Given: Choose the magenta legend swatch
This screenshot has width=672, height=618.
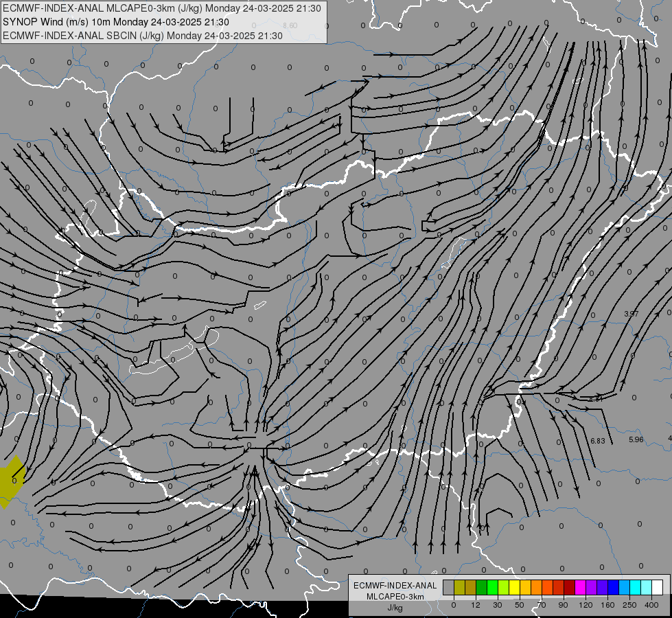Looking at the screenshot, I should (580, 587).
